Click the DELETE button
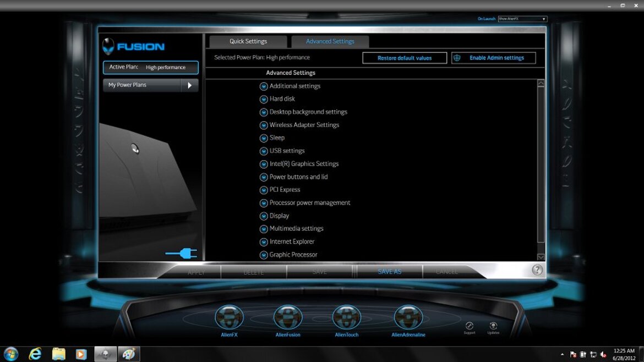Viewport: 644px width, 362px height. pos(253,272)
